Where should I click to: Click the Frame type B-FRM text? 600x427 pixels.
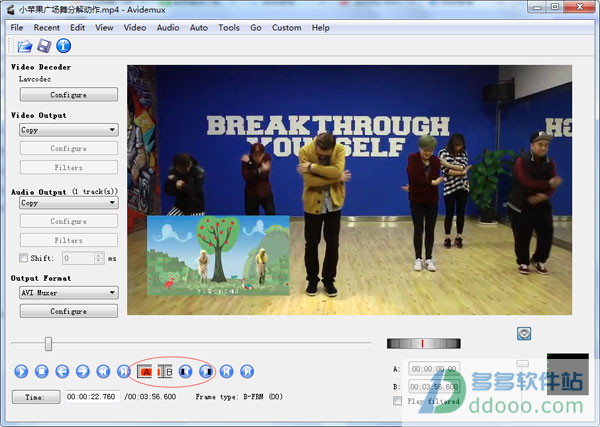point(239,397)
